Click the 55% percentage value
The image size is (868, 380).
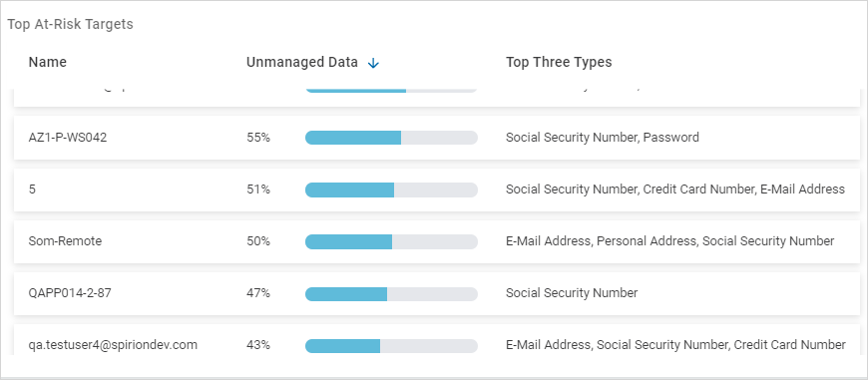258,138
